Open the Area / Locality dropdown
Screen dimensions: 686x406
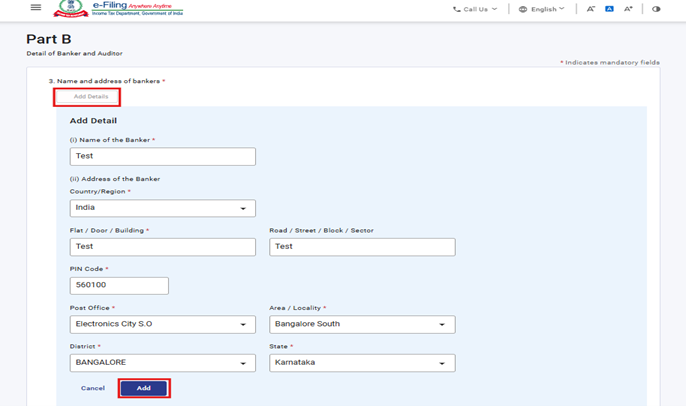[x=361, y=324]
